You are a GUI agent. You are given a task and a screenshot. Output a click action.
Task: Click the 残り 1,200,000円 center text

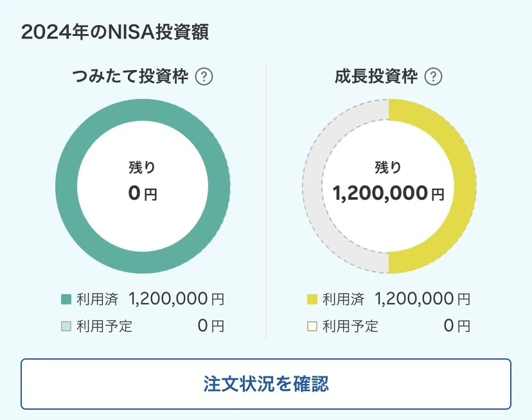(x=389, y=182)
